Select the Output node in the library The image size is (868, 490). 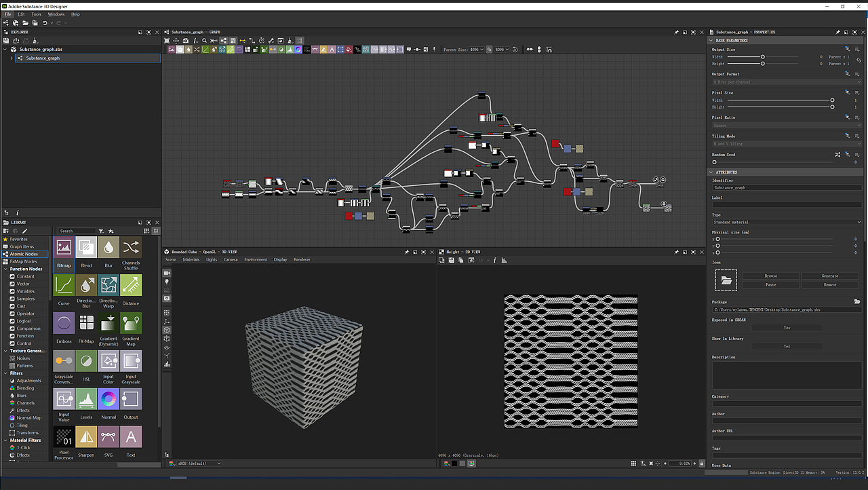click(x=131, y=399)
